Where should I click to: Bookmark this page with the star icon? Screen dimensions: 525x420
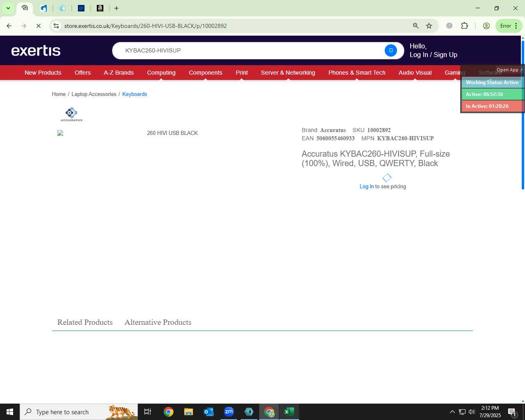pos(429,26)
